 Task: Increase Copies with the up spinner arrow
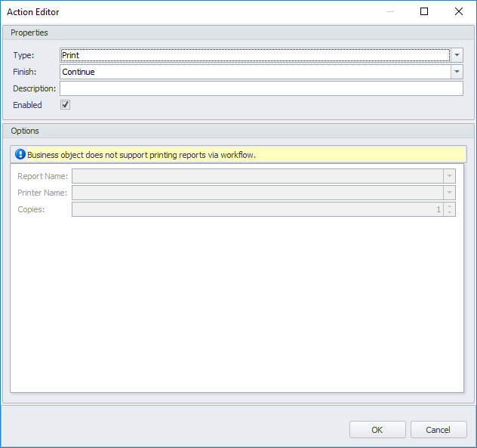click(450, 205)
